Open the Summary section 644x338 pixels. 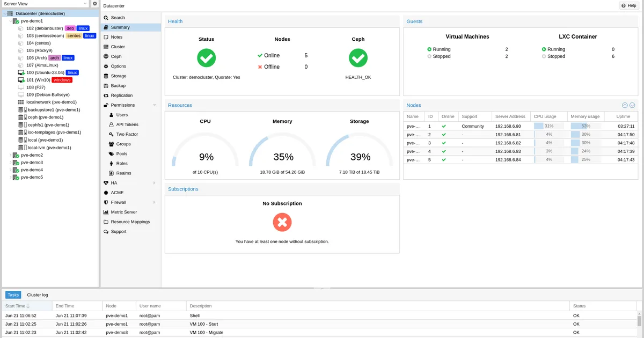click(131, 27)
